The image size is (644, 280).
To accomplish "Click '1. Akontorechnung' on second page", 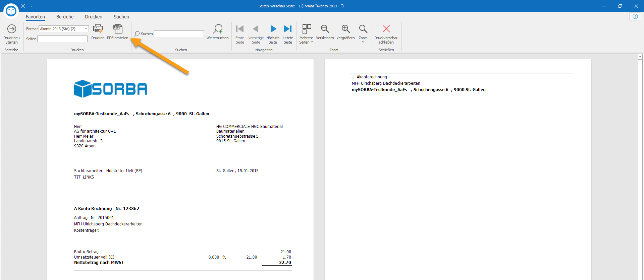I will coord(369,77).
